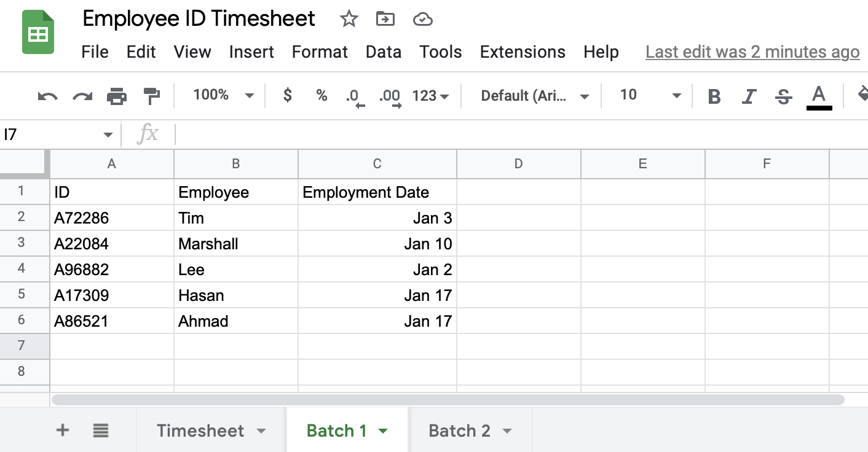Select the Paint format roller icon
This screenshot has width=868, height=452.
151,96
